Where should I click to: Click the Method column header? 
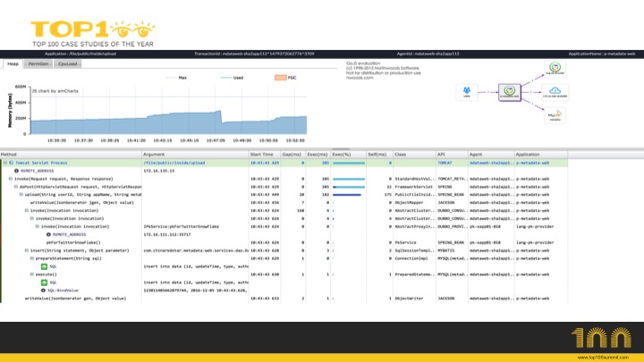(x=71, y=155)
